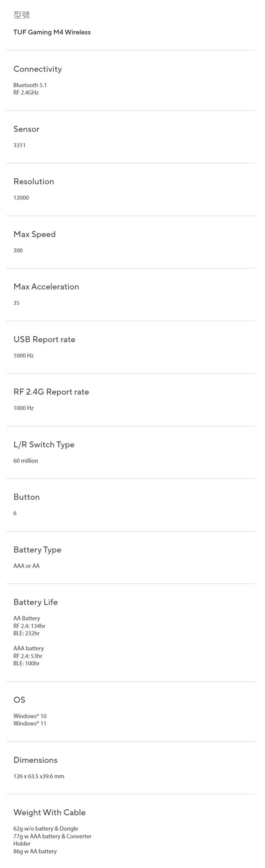Click the RF 2.4GHz connectivity value
This screenshot has width=265, height=868.
pyautogui.click(x=26, y=93)
